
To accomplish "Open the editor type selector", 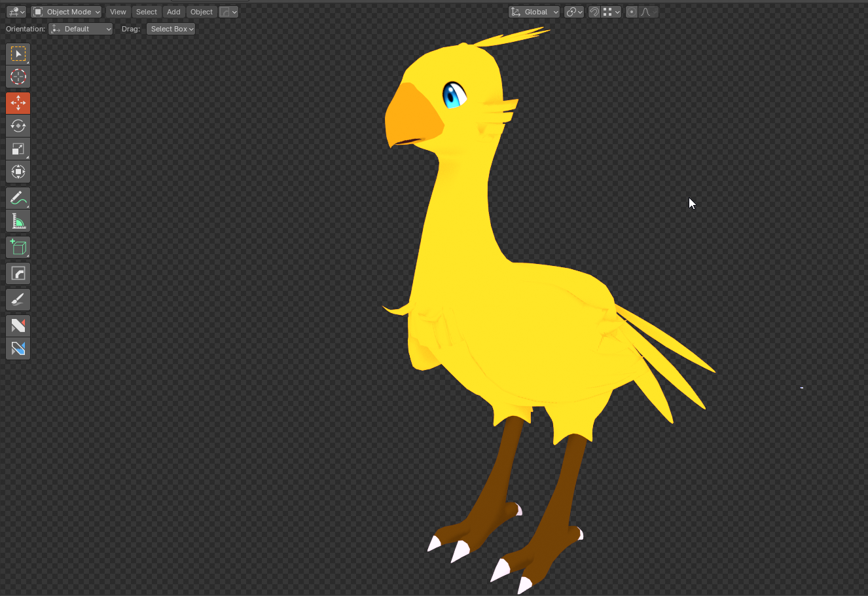I will pos(16,12).
